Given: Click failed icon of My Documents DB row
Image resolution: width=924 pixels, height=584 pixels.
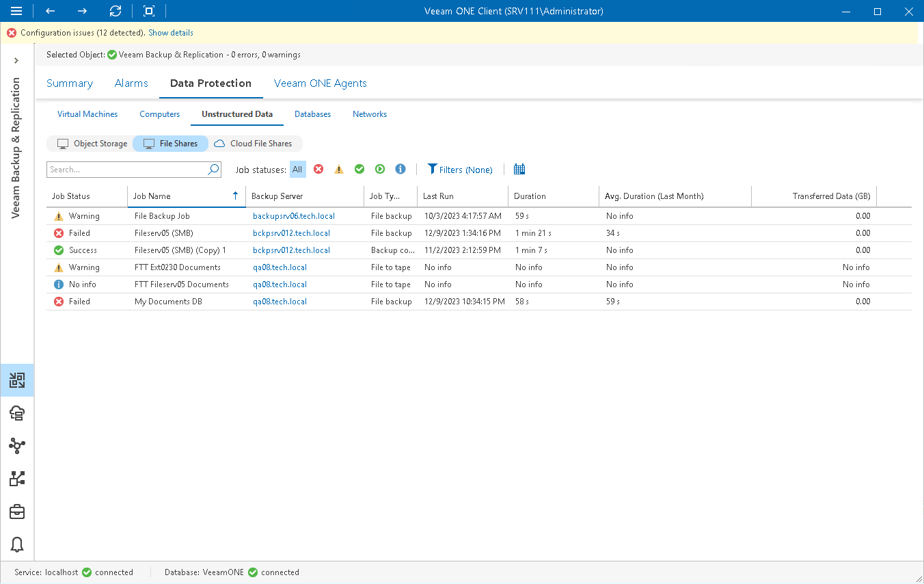Looking at the screenshot, I should [x=59, y=302].
